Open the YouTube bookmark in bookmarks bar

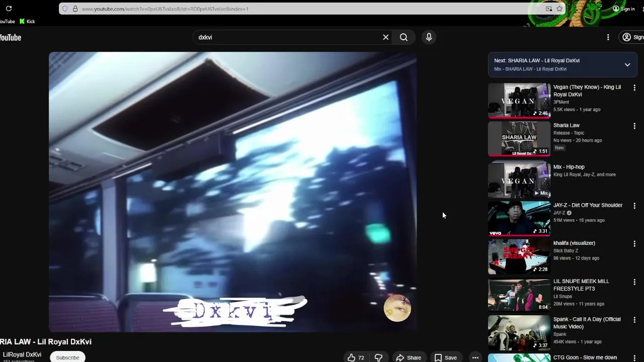(7, 22)
